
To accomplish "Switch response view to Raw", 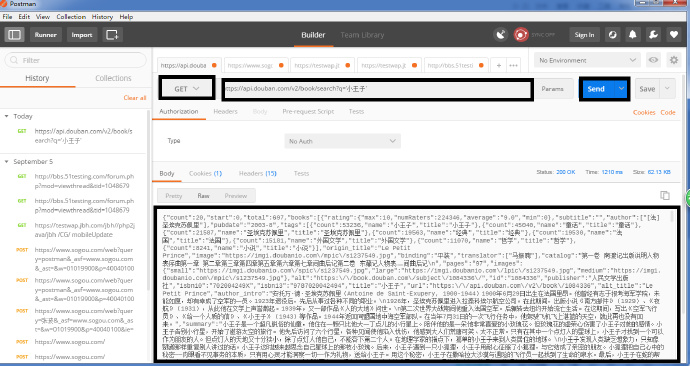I will tap(203, 196).
